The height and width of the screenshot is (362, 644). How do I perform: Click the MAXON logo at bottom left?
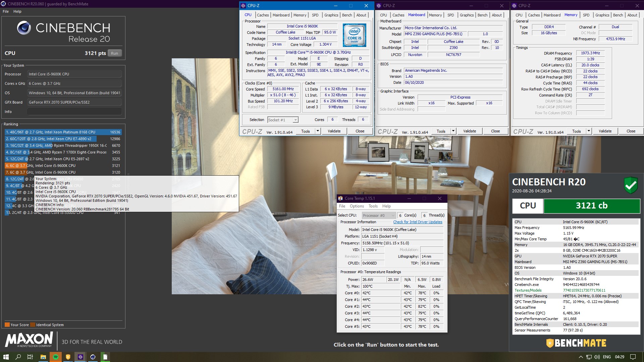pyautogui.click(x=29, y=339)
